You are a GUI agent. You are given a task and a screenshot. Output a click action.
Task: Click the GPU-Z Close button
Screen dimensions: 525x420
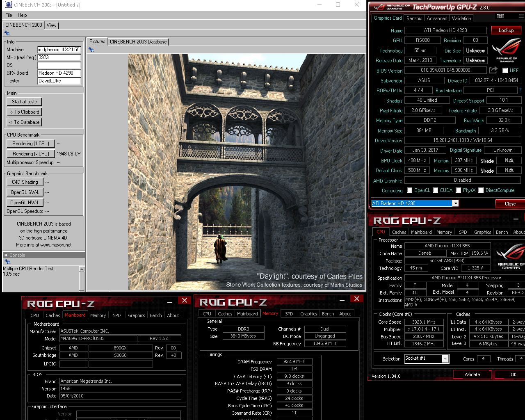[x=510, y=204]
